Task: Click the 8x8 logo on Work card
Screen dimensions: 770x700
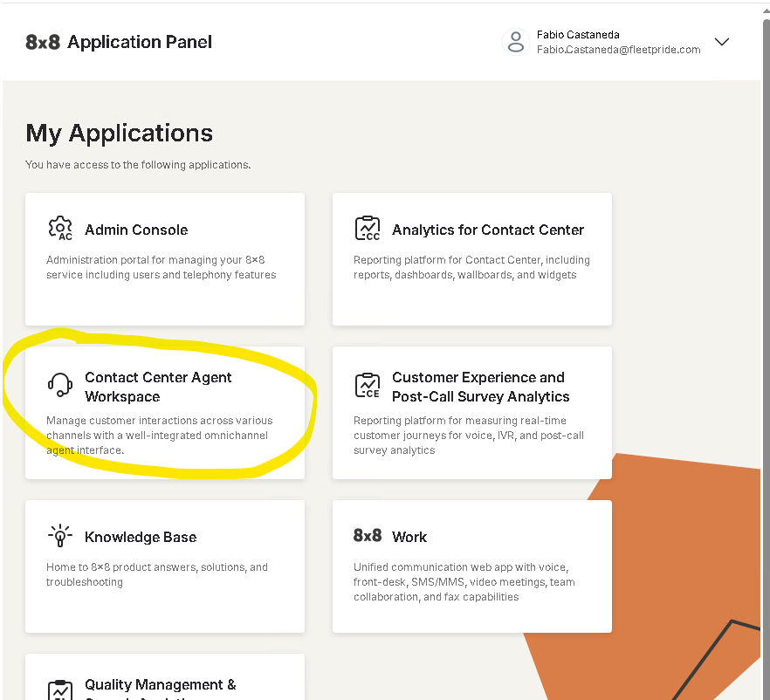Action: point(368,535)
